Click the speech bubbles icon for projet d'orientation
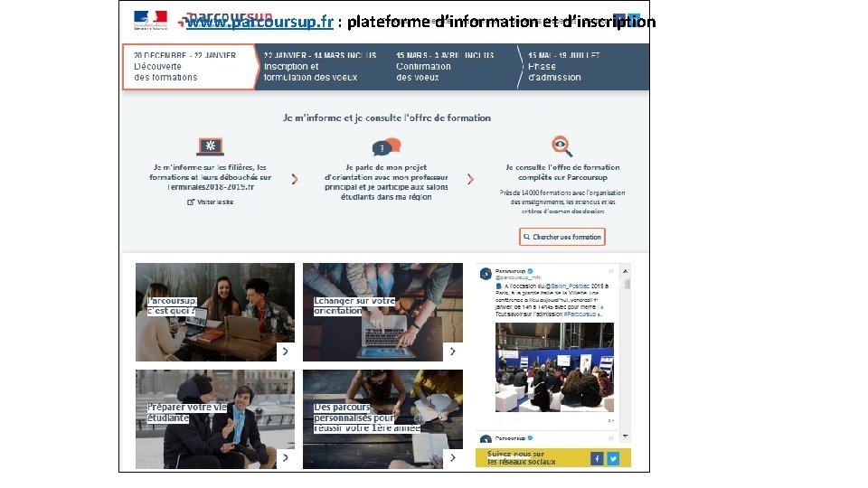Image resolution: width=868 pixels, height=488 pixels. coord(386,146)
